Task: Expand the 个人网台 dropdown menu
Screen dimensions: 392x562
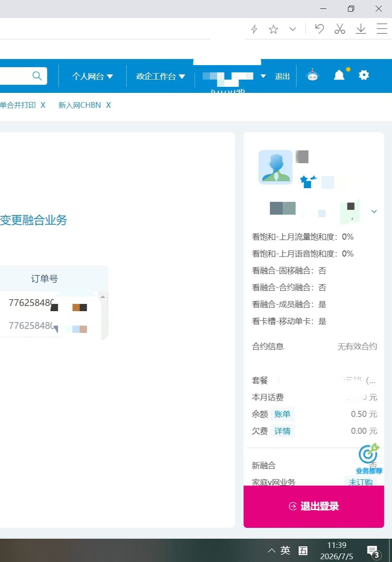Action: (x=92, y=76)
